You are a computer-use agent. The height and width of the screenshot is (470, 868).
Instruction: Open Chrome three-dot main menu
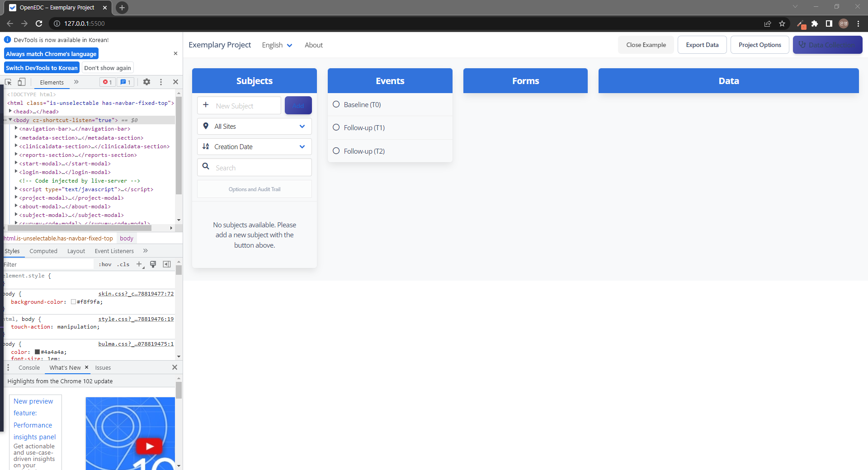pyautogui.click(x=858, y=23)
